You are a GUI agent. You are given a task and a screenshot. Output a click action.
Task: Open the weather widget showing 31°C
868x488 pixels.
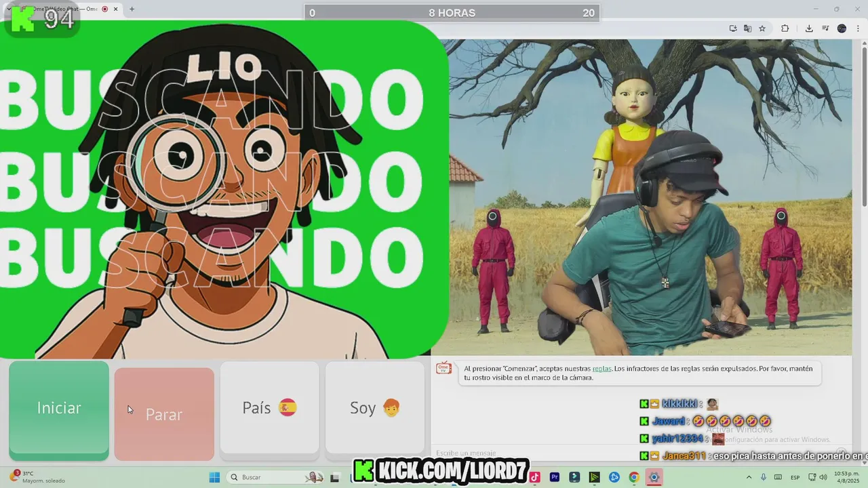coord(37,477)
